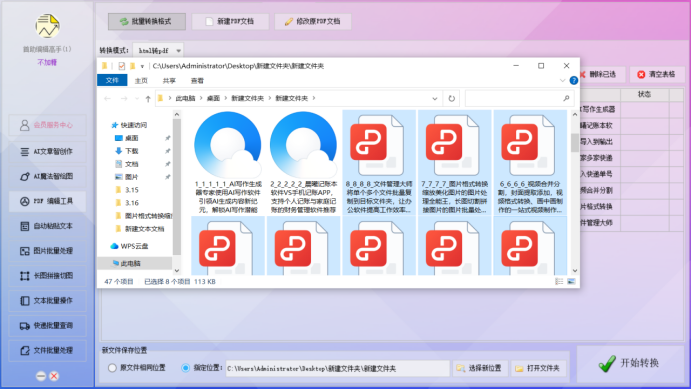
Task: Go up one folder level in Explorer
Action: click(x=148, y=98)
